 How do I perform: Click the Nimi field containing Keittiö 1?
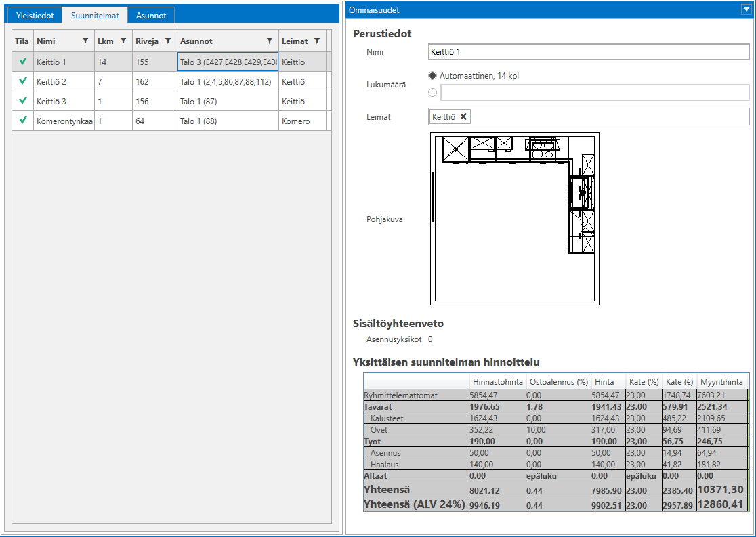click(589, 52)
